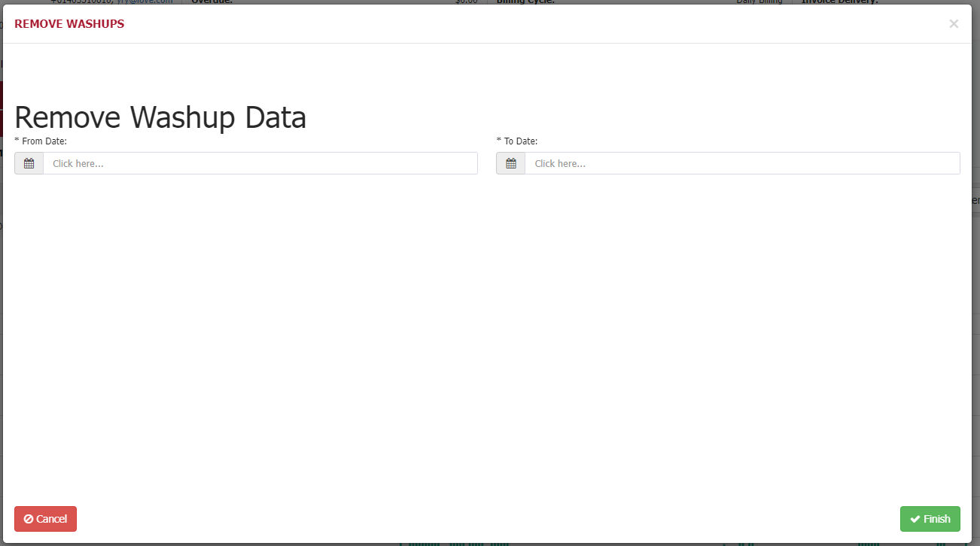Viewport: 980px width, 546px height.
Task: Click the checkmark icon on Finish button
Action: [915, 519]
